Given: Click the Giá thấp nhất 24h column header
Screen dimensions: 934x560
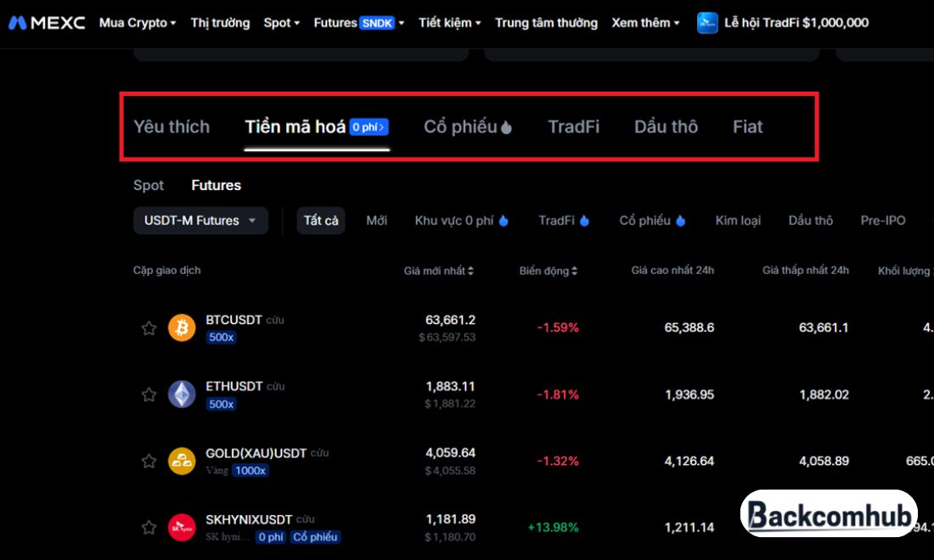Looking at the screenshot, I should point(805,270).
